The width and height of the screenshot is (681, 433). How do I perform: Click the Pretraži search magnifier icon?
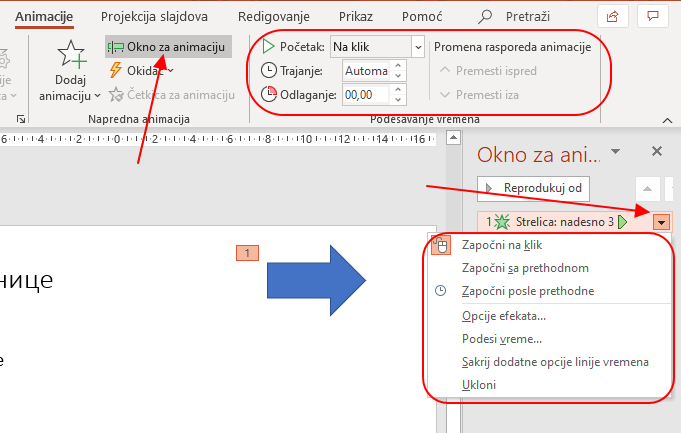click(486, 17)
